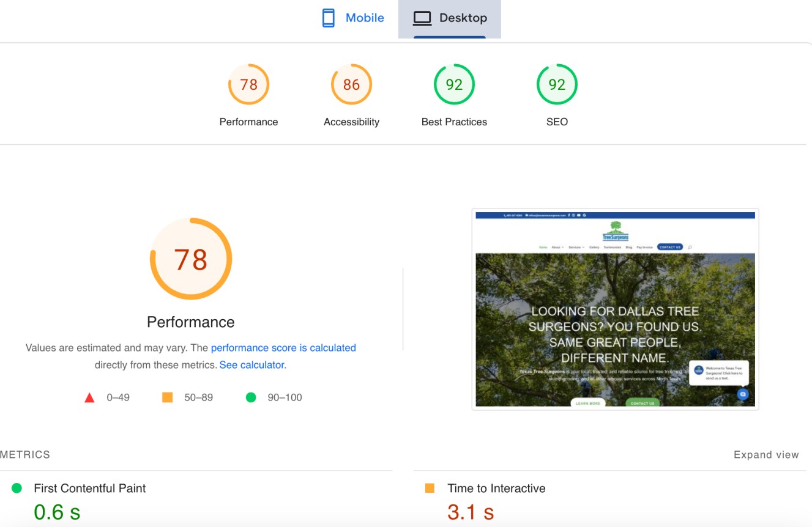Click the website screenshot thumbnail
Viewport: 812px width, 527px height.
tap(615, 309)
